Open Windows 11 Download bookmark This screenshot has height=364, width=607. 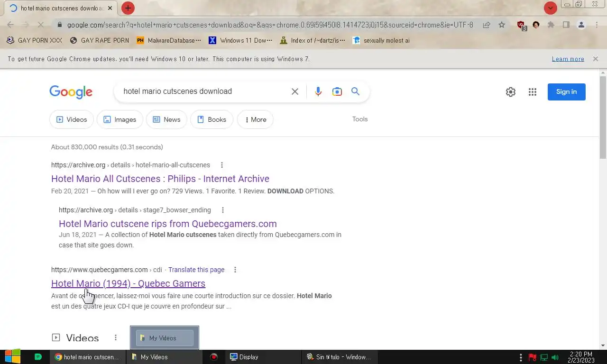[x=240, y=40]
